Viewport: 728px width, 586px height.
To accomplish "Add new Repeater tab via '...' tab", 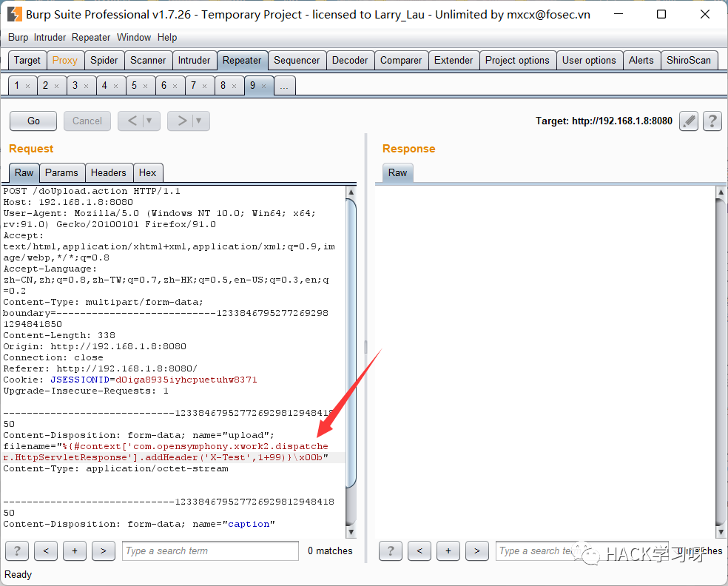I will click(x=285, y=86).
